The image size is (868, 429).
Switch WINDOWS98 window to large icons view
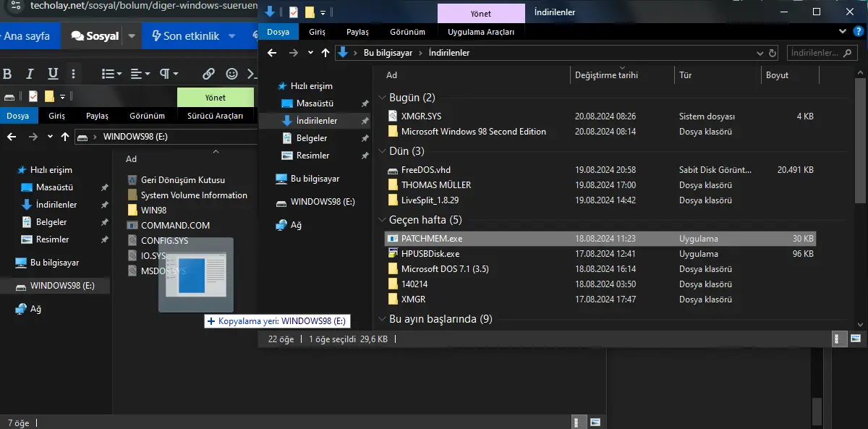coord(595,422)
